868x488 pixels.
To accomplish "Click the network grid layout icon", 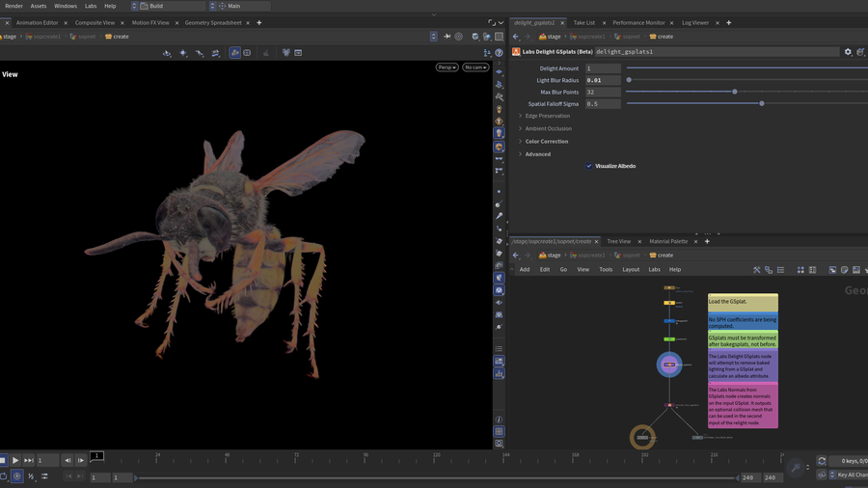I will click(x=800, y=269).
